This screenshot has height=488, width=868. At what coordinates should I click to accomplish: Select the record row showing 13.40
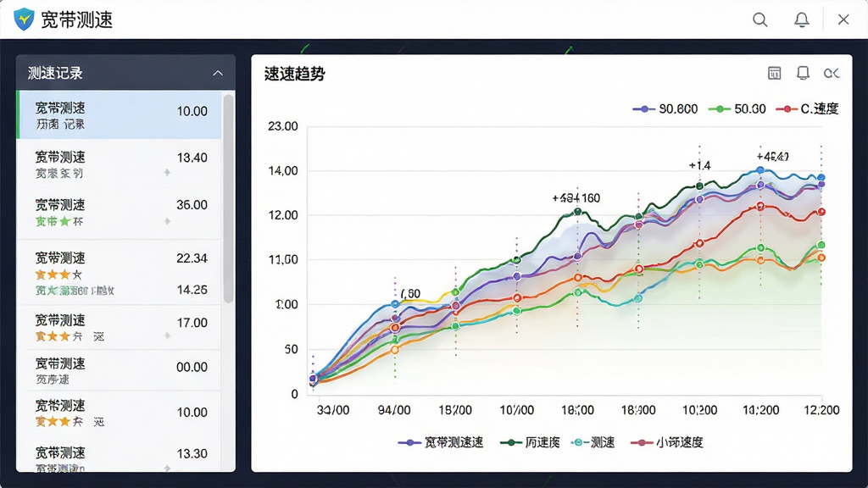pyautogui.click(x=119, y=164)
